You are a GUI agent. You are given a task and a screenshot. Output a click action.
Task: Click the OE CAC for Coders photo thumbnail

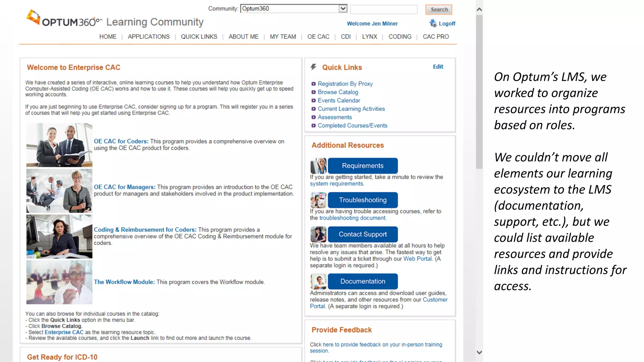[59, 145]
